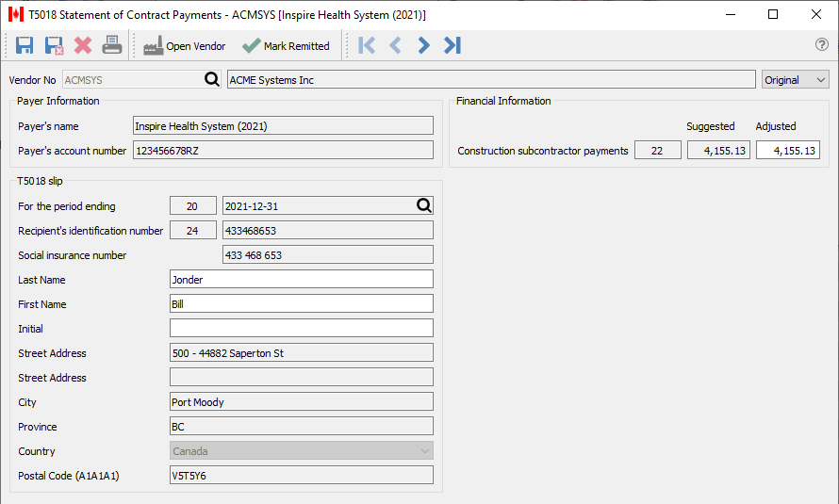Screen dimensions: 839x504
Task: Click the Postal Code field V5T5Y6
Action: (302, 475)
